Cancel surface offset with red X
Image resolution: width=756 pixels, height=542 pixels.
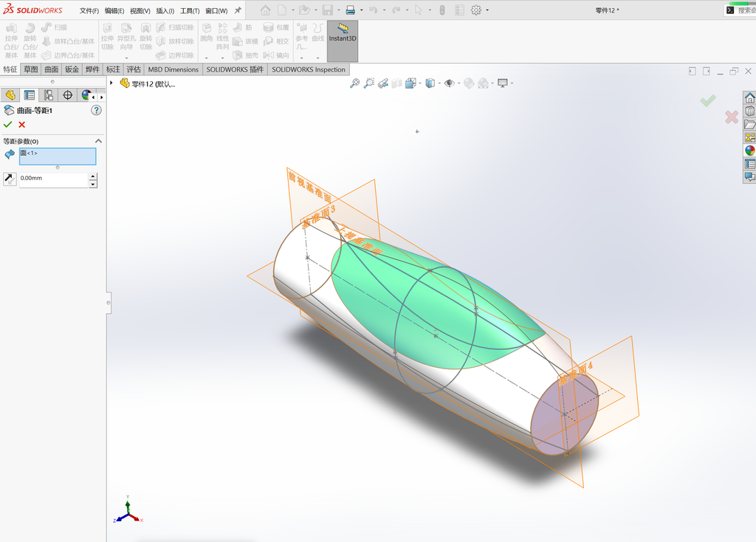point(21,125)
